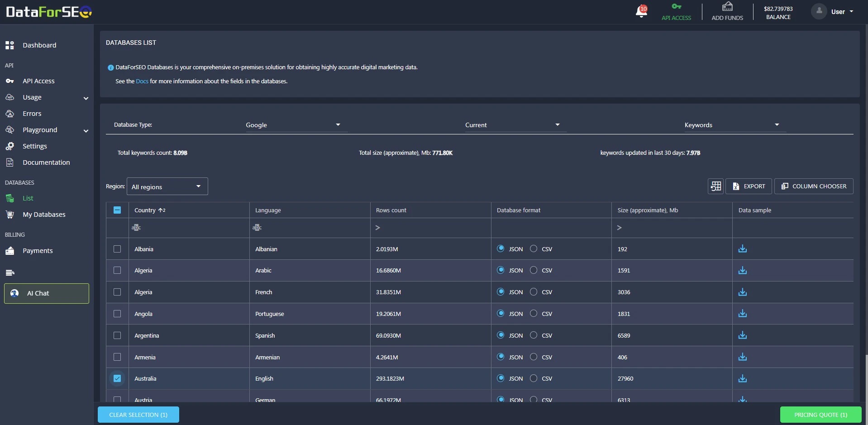The image size is (868, 425).
Task: Select CSV format for Argentina
Action: (534, 335)
